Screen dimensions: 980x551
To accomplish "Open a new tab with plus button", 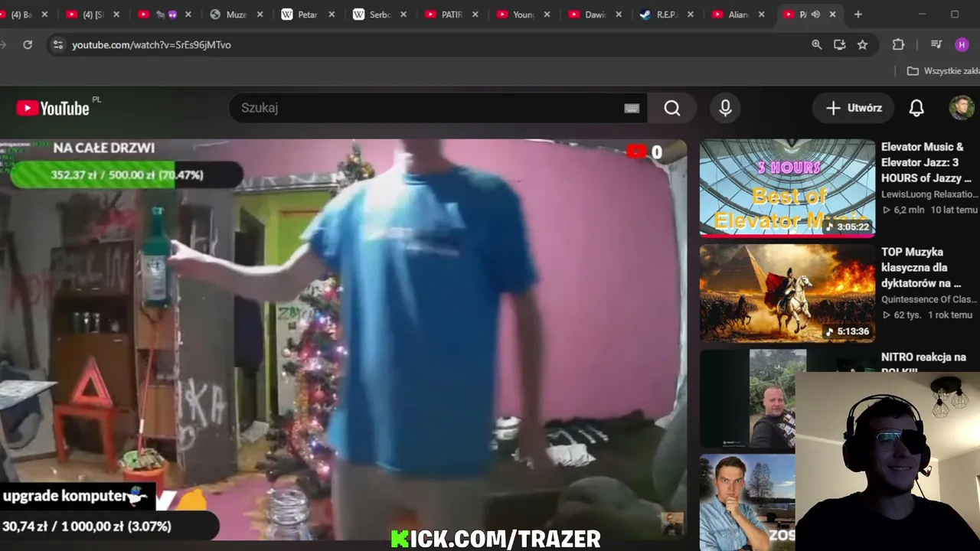I will [x=858, y=15].
